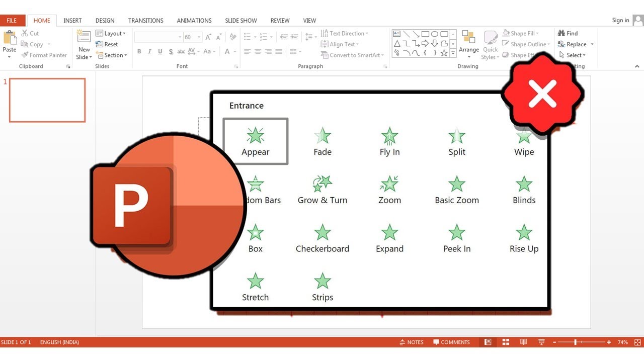This screenshot has width=644, height=362.
Task: Choose the Checkerboard entrance animation
Action: tap(323, 239)
